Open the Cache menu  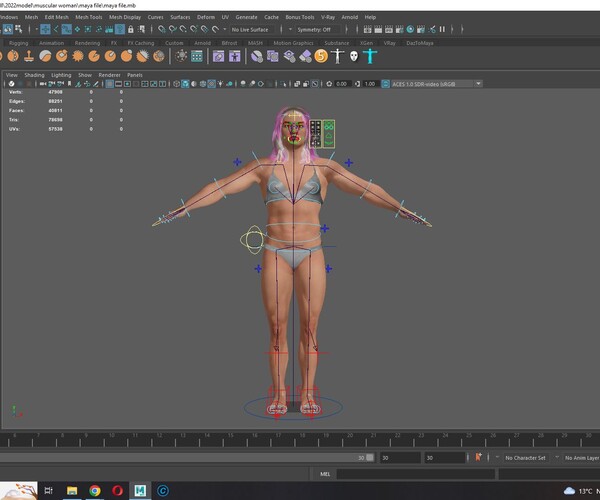[x=271, y=17]
